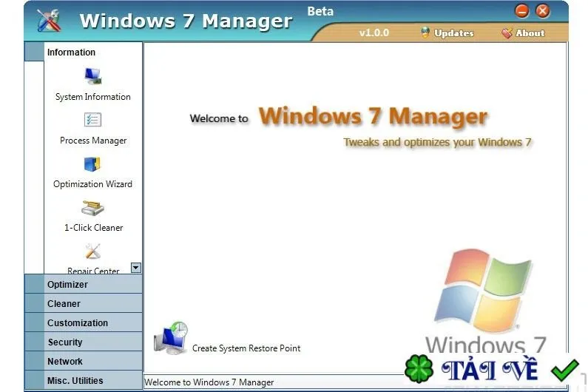Select the Information section header
The height and width of the screenshot is (392, 588).
coord(84,52)
